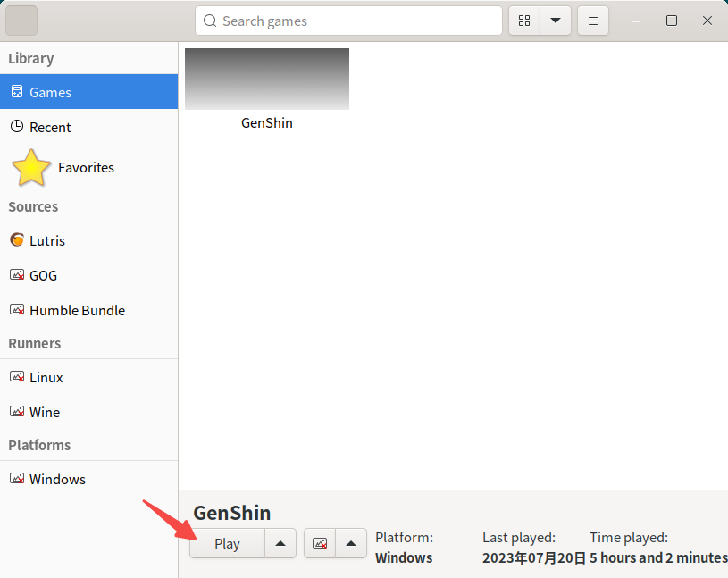The image size is (728, 578).
Task: Select Humble Bundle source
Action: tap(88, 310)
